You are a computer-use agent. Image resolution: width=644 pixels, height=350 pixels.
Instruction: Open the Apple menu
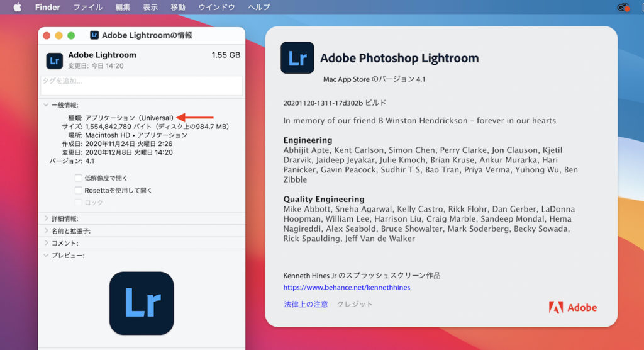(x=17, y=7)
